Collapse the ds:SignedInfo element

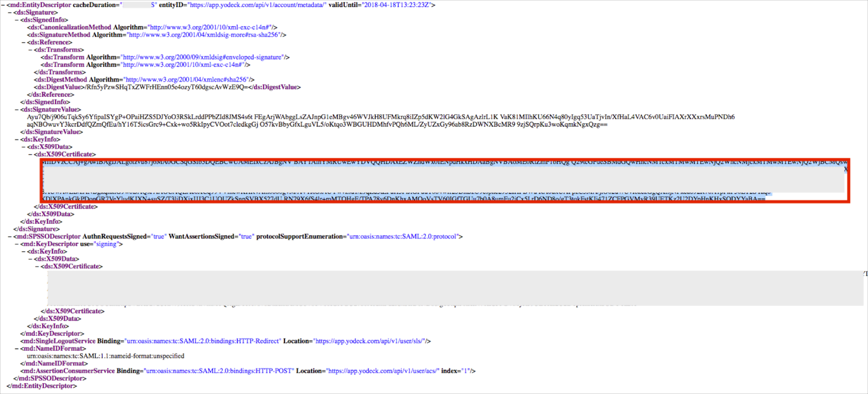click(x=17, y=20)
